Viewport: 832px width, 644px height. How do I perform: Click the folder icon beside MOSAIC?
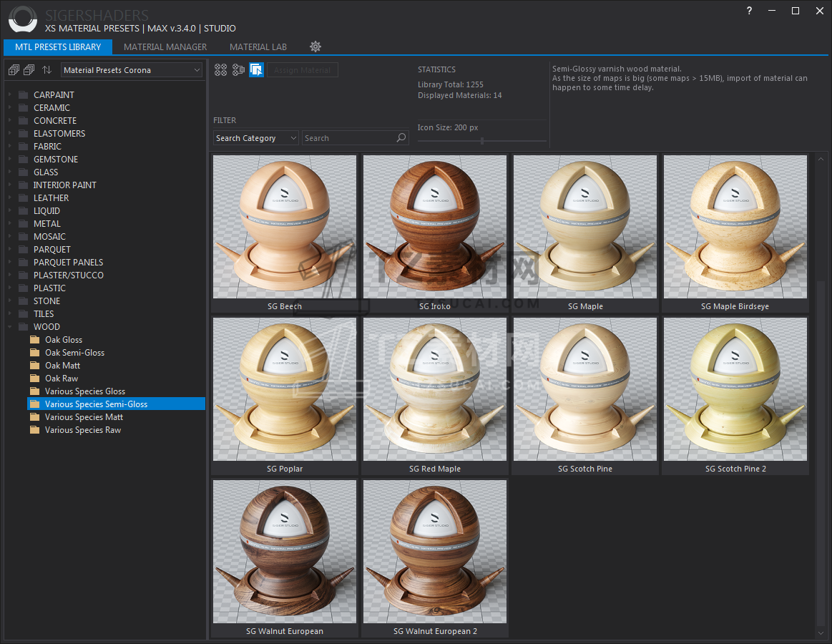24,237
